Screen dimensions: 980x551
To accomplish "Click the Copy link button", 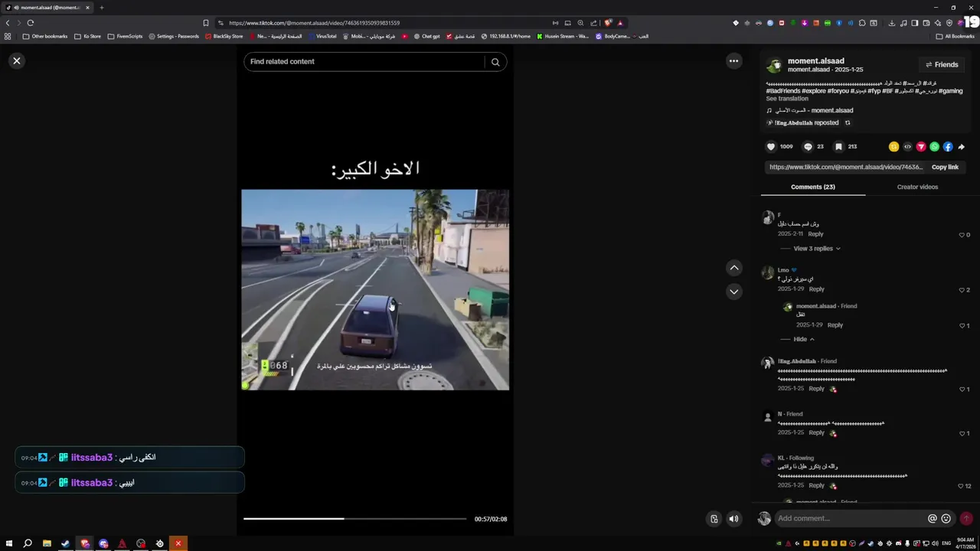I will click(x=945, y=167).
